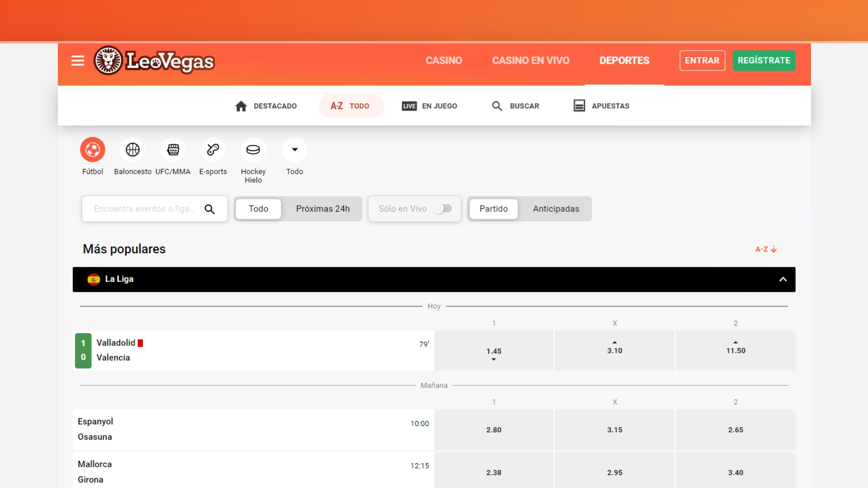Open CASINO EN VIVO section
The height and width of the screenshot is (488, 868).
tap(531, 61)
